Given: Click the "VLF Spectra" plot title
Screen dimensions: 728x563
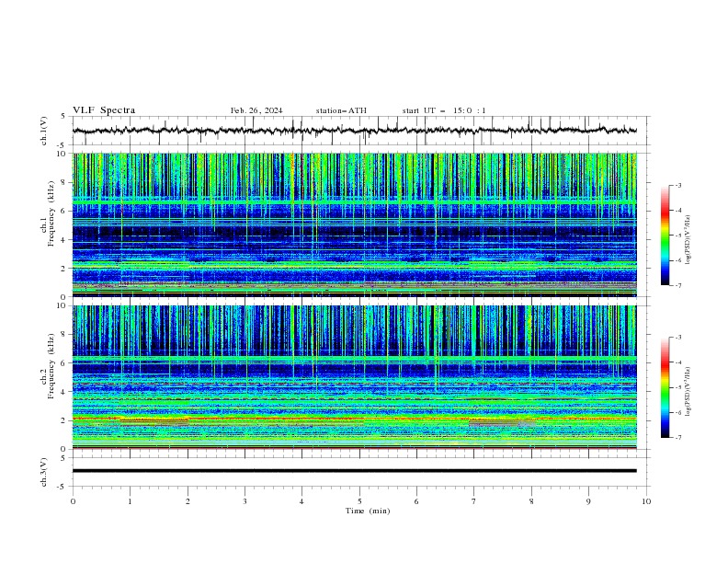Looking at the screenshot, I should pos(104,110).
